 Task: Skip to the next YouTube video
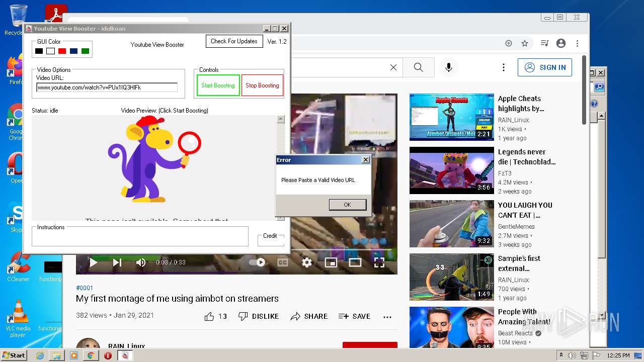coord(117,262)
